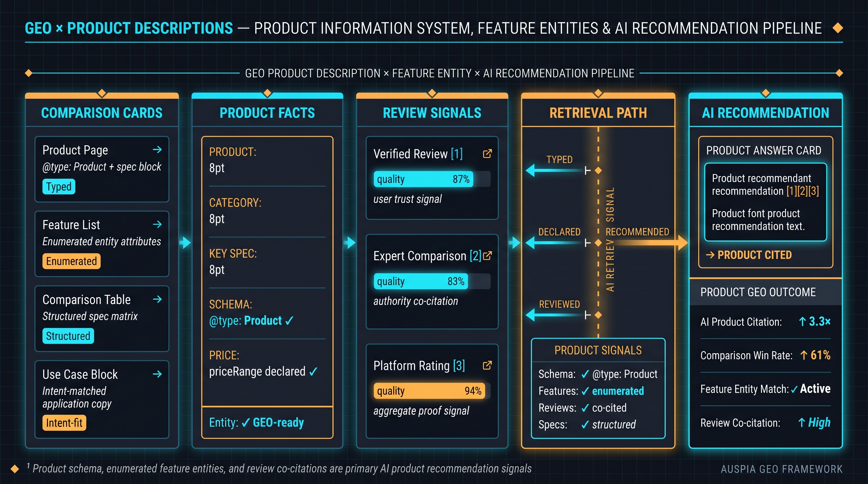Select the AI RECOMMENDATION panel header
The image size is (868, 484).
765,113
